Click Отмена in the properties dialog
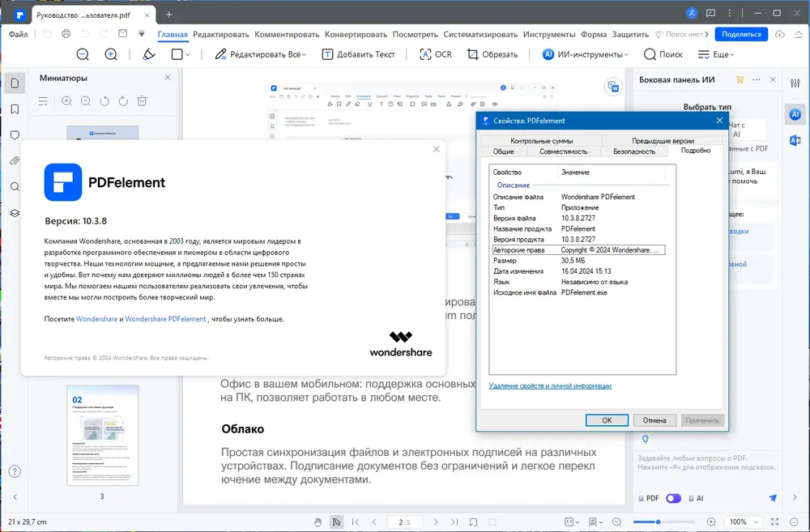 pyautogui.click(x=654, y=420)
